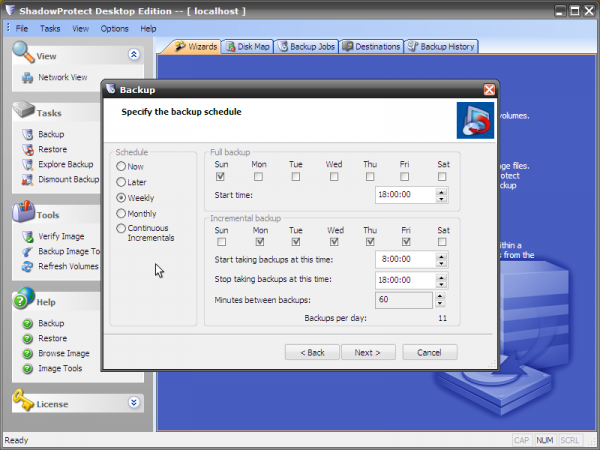Click the Next button
This screenshot has height=450, width=600.
[x=368, y=352]
